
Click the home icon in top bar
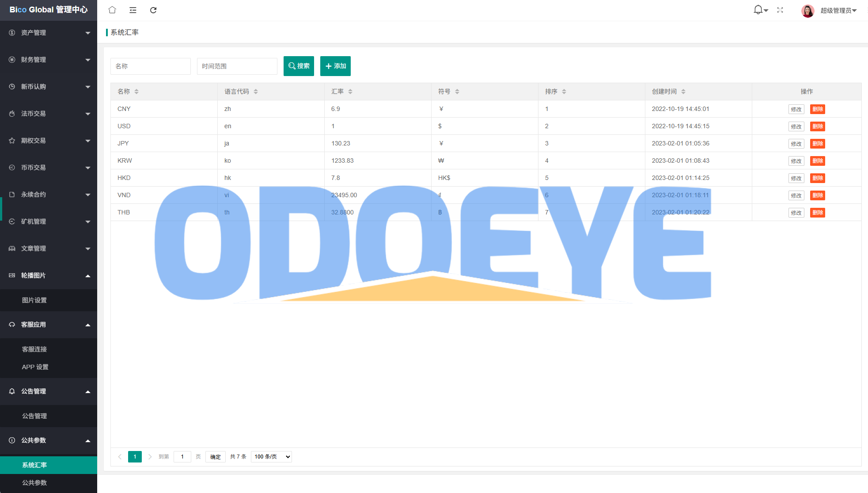click(x=112, y=10)
